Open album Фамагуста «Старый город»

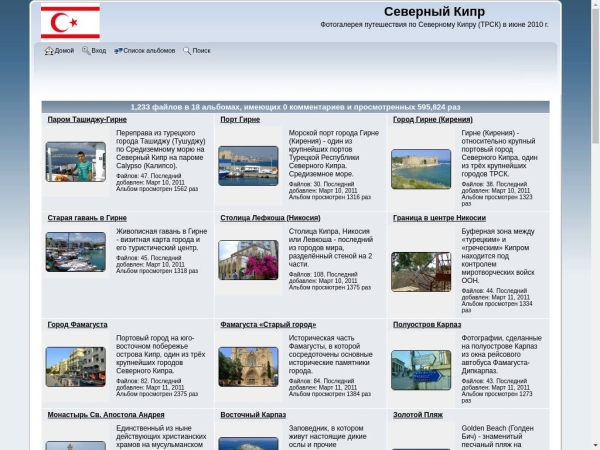pos(268,324)
